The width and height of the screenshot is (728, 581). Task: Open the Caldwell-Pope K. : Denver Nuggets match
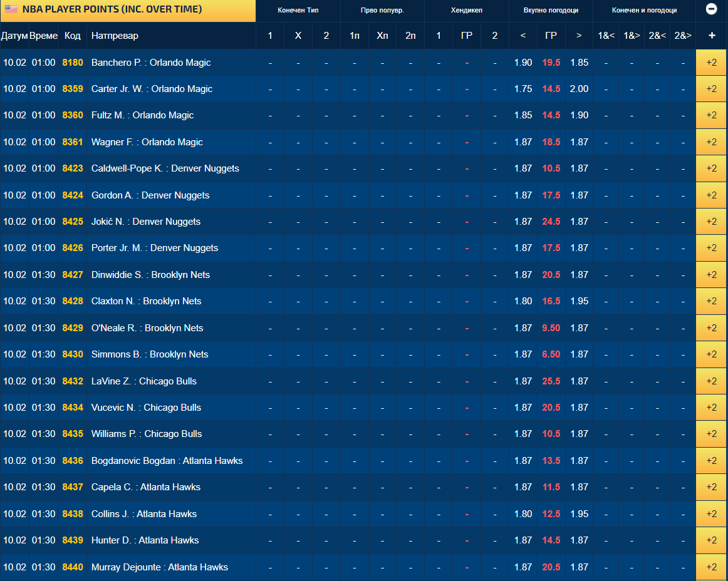[x=165, y=168]
